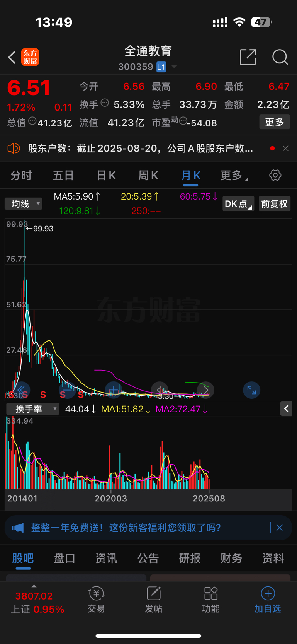The height and width of the screenshot is (644, 297).
Task: Tap the 202508 date axis label
Action: pos(209,498)
